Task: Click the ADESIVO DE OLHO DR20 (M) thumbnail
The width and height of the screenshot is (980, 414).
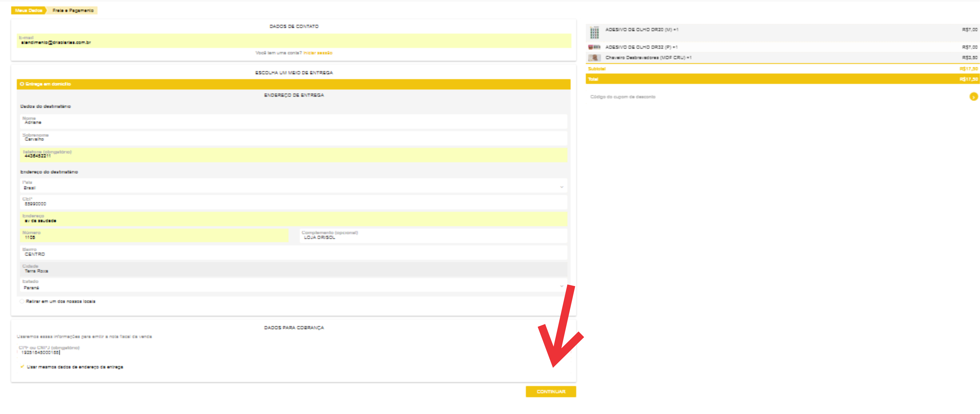Action: [x=594, y=32]
